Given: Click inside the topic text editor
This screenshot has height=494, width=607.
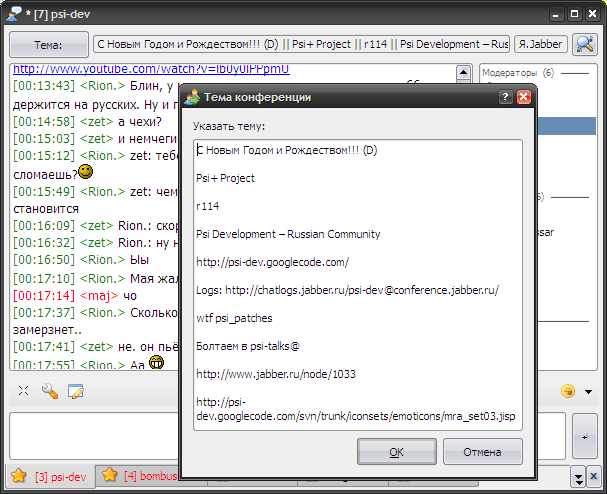Looking at the screenshot, I should [358, 280].
